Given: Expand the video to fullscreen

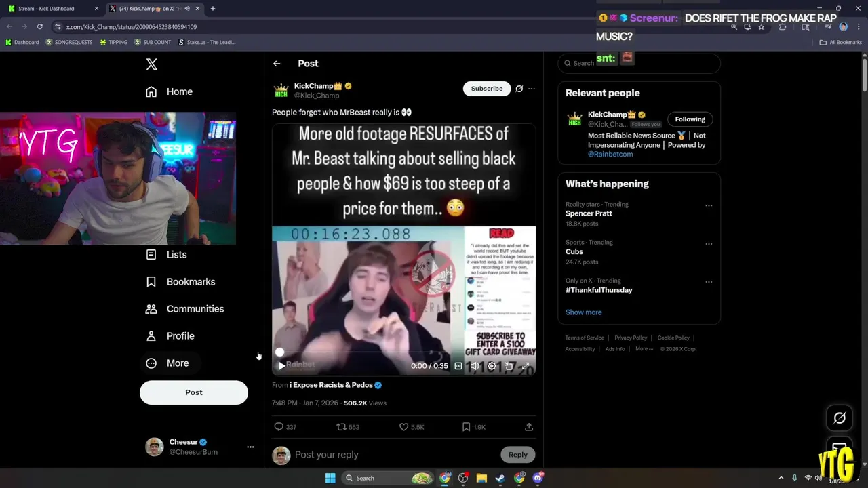Looking at the screenshot, I should click(x=526, y=366).
